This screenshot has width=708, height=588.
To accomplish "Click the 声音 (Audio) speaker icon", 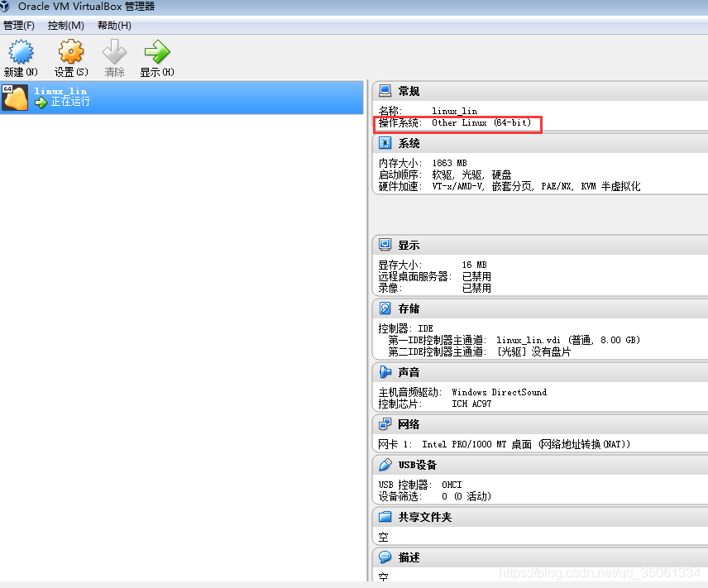I will pos(385,372).
